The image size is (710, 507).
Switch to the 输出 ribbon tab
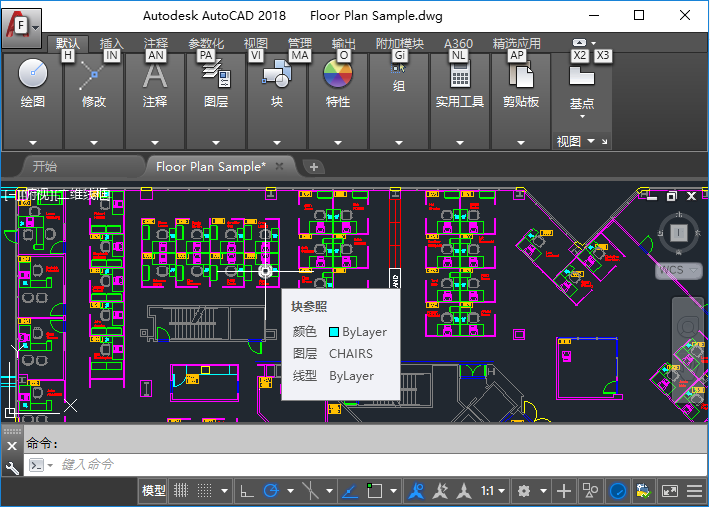click(344, 43)
